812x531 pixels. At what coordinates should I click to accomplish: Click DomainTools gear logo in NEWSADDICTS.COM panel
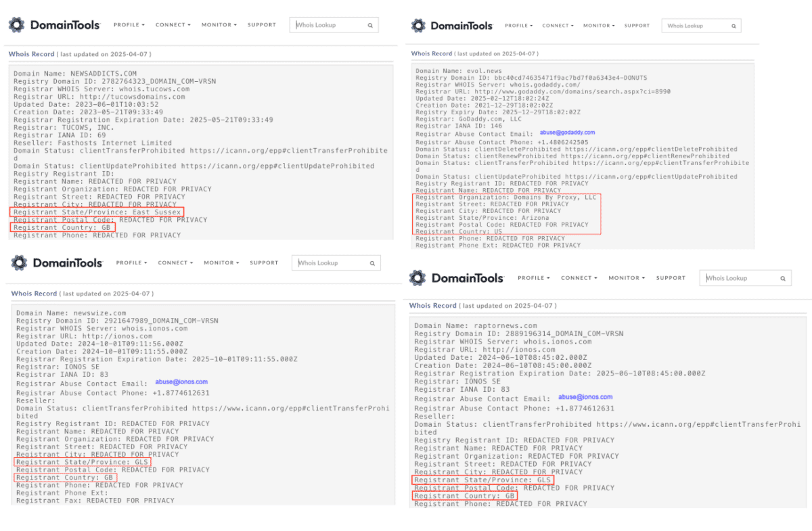tap(17, 25)
